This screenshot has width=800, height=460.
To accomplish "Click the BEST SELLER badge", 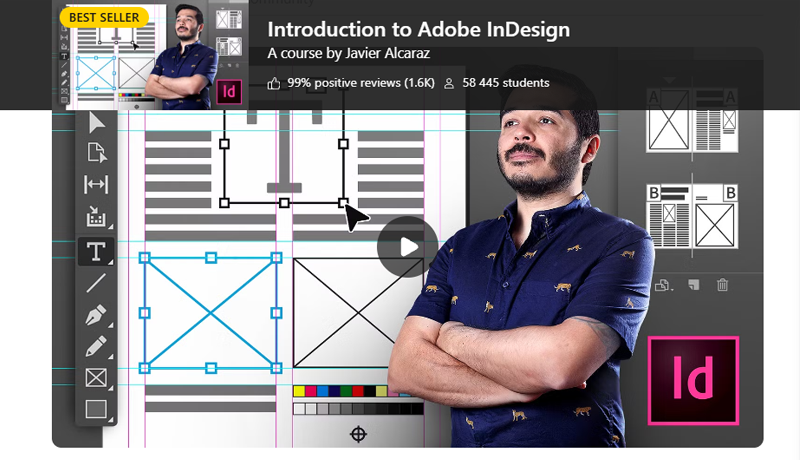I will pyautogui.click(x=104, y=17).
